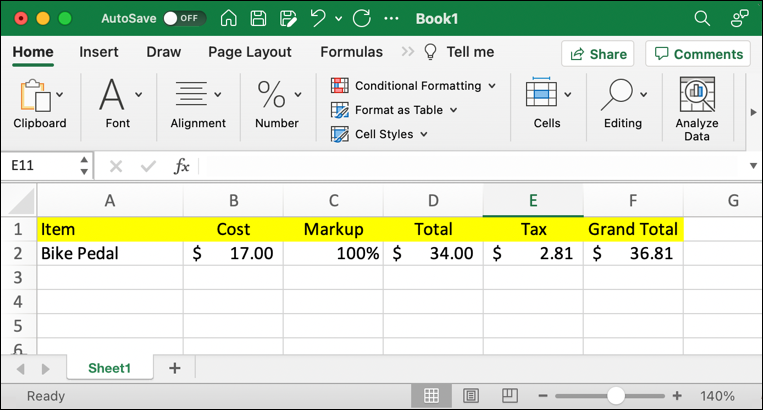Undo the last action
Screen dimensions: 763x410
point(318,18)
